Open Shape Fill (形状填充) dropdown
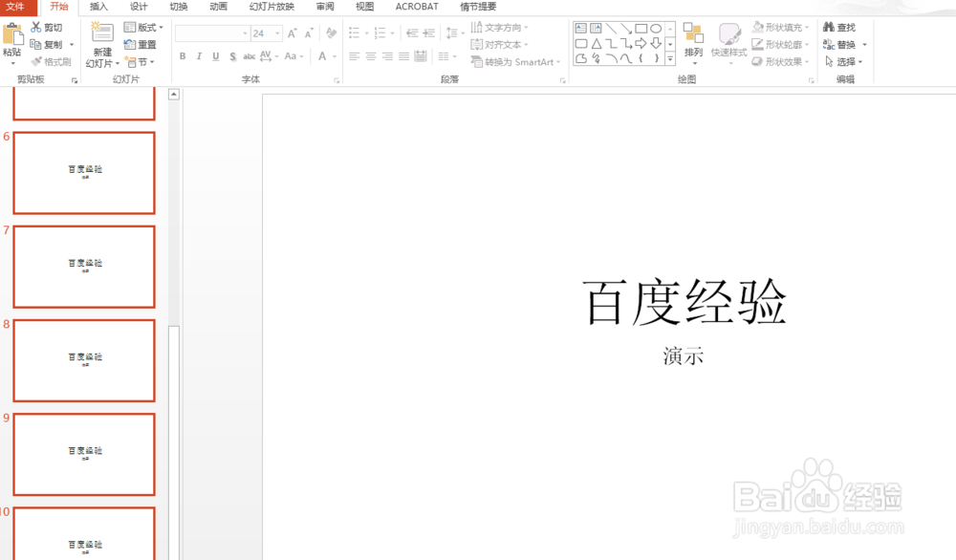The image size is (956, 560). [780, 28]
